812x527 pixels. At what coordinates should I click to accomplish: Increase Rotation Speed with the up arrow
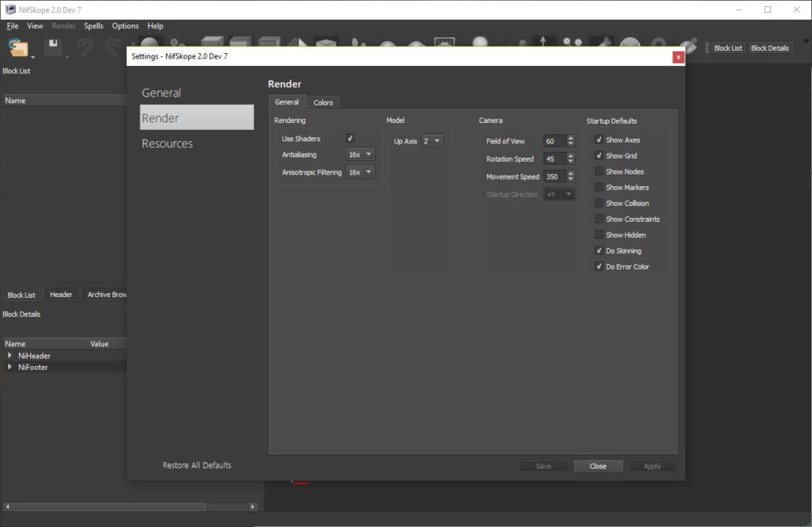click(571, 156)
